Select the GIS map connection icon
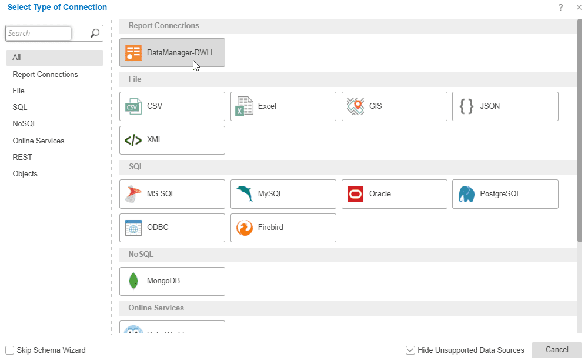 coord(356,106)
